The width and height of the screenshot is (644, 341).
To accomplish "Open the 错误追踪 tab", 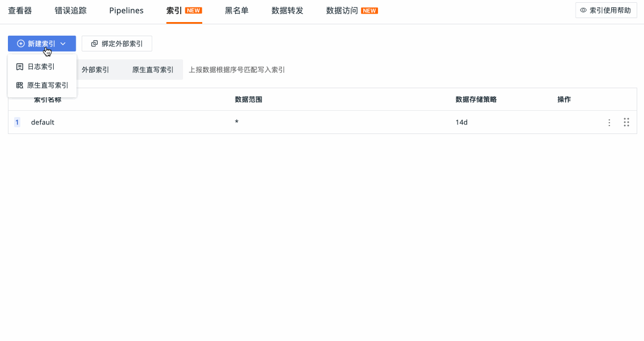I will click(71, 10).
